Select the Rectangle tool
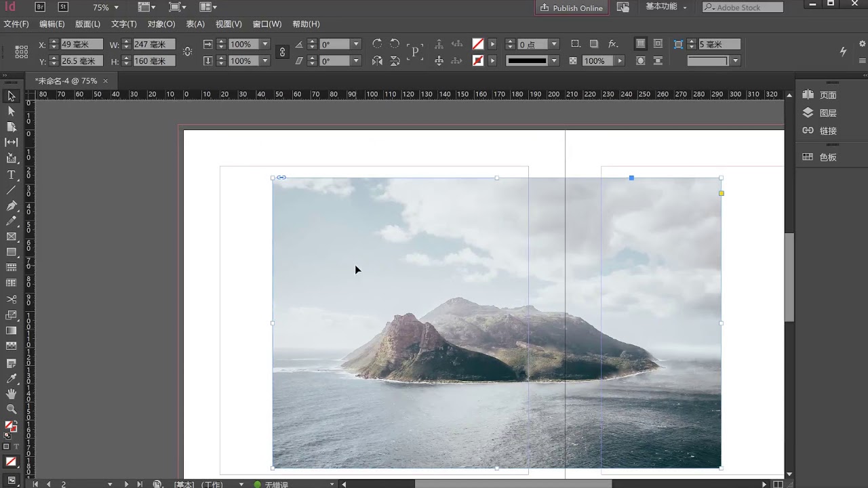The width and height of the screenshot is (868, 488). click(x=11, y=252)
